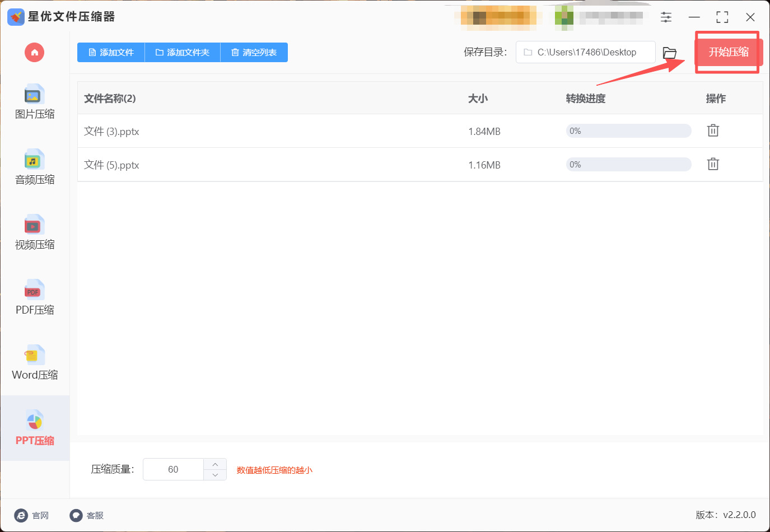Click the version v2.2.0.0 label
The height and width of the screenshot is (532, 770).
coord(726,515)
